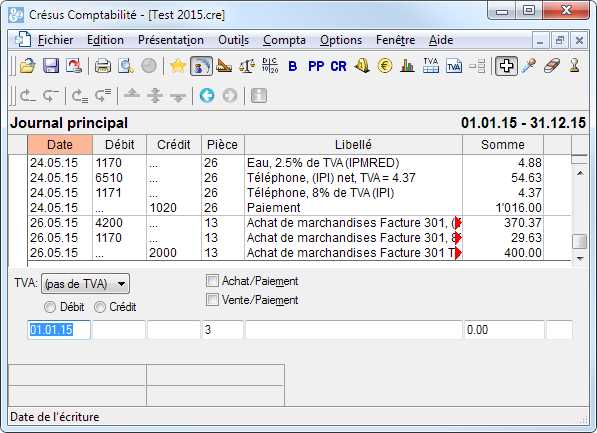
Task: Click the Pièce input field showing 3
Action: (x=222, y=330)
